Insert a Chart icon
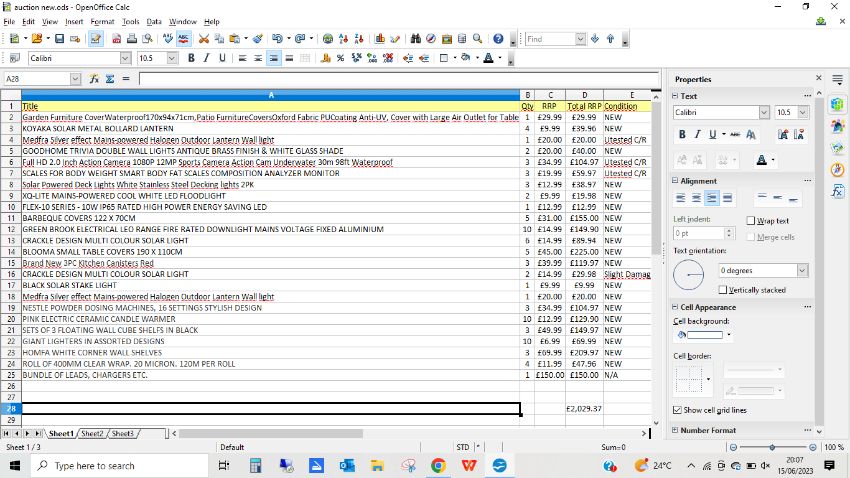 (x=379, y=39)
